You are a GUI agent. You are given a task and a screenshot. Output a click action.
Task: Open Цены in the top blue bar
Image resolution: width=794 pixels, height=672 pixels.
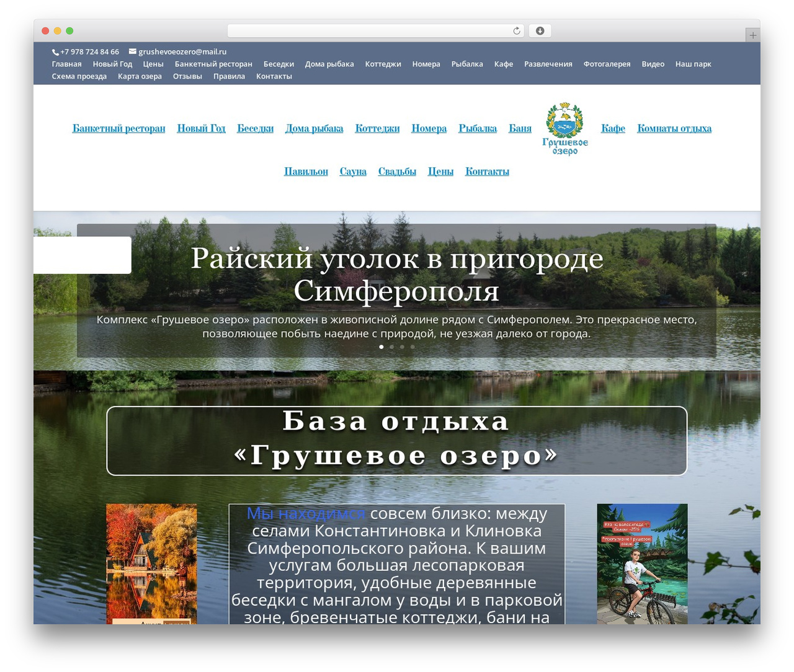click(x=153, y=64)
